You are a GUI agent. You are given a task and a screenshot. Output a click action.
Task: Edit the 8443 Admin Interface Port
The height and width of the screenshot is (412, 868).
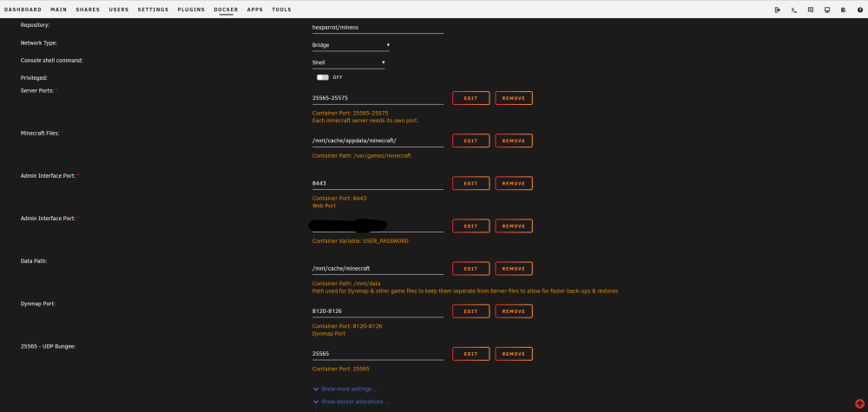click(x=470, y=183)
